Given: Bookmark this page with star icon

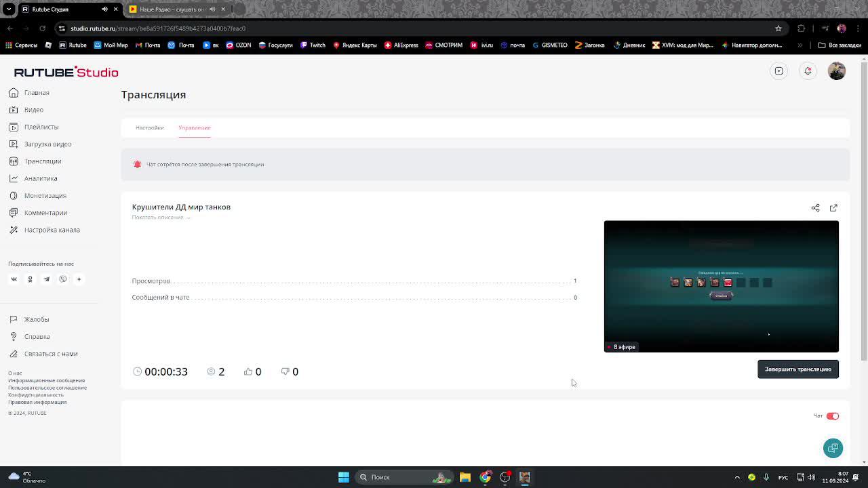Looking at the screenshot, I should [x=778, y=28].
